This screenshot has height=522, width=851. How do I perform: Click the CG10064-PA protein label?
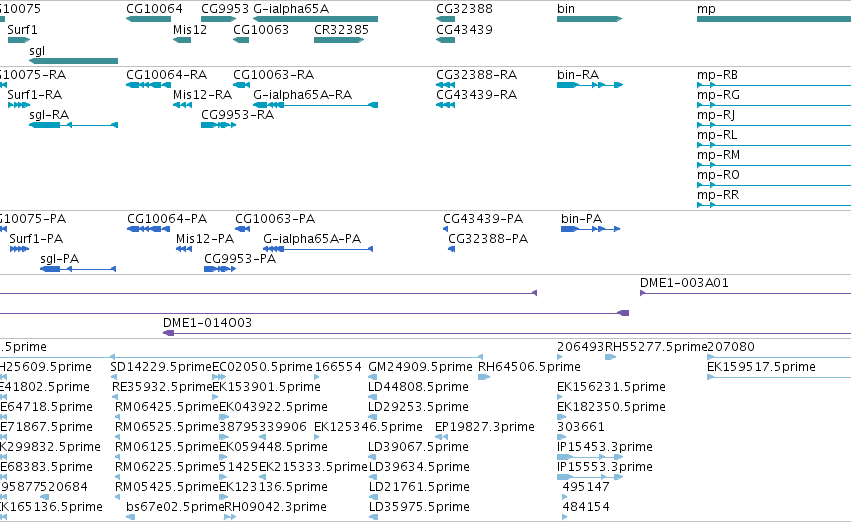click(x=167, y=219)
